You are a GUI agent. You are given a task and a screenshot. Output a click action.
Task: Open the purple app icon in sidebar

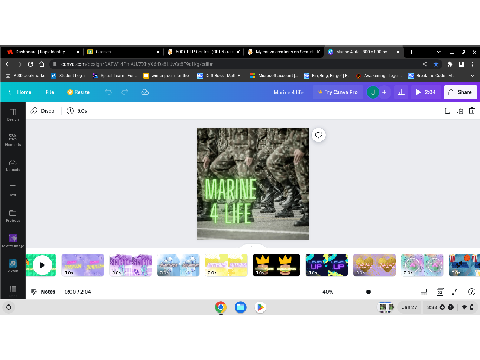13,241
